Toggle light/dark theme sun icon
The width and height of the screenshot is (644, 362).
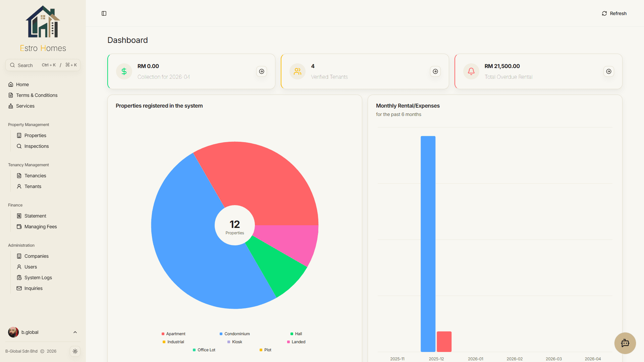click(x=75, y=351)
